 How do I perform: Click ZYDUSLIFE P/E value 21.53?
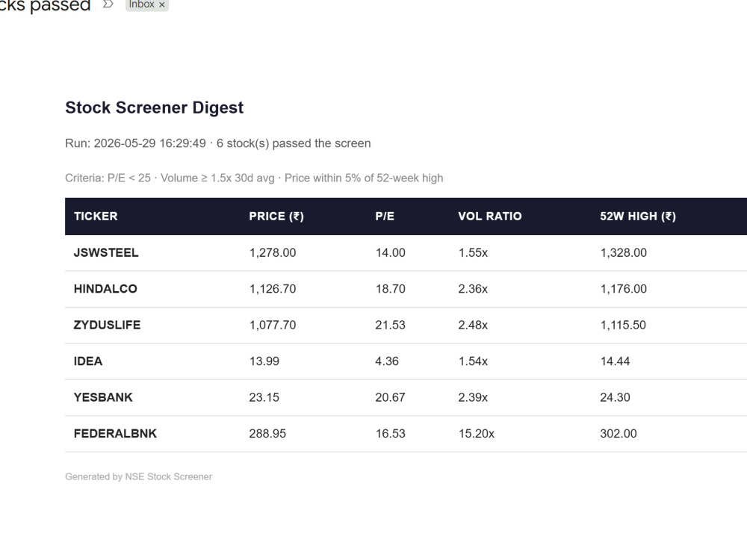pyautogui.click(x=390, y=326)
